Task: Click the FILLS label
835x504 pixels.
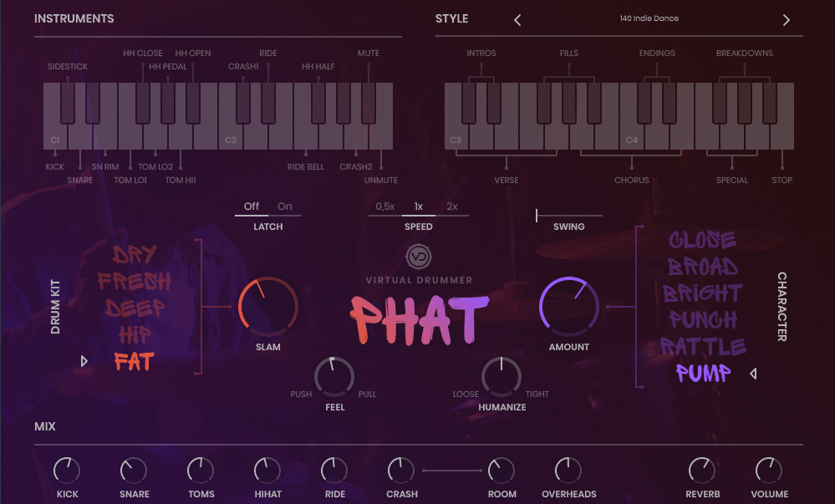Action: coord(568,53)
